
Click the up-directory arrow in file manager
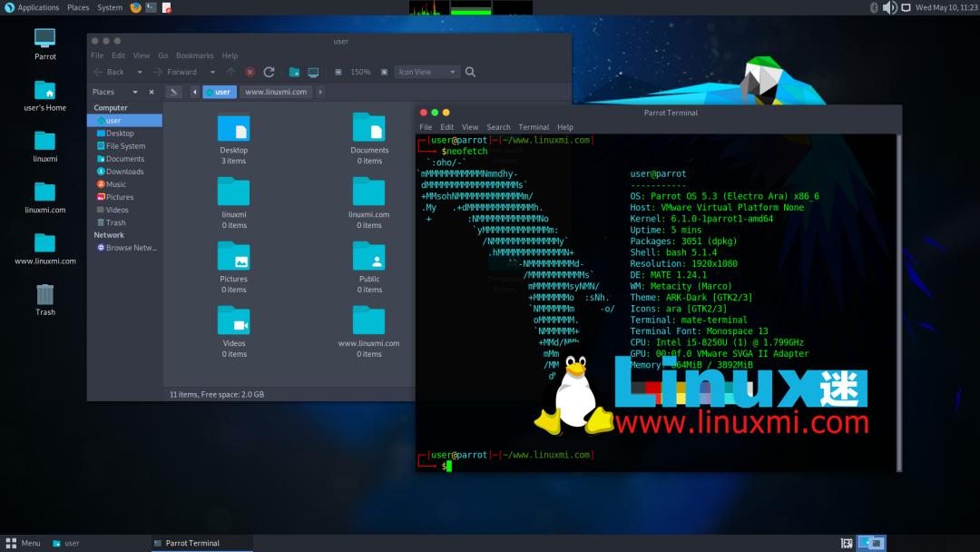[x=230, y=72]
